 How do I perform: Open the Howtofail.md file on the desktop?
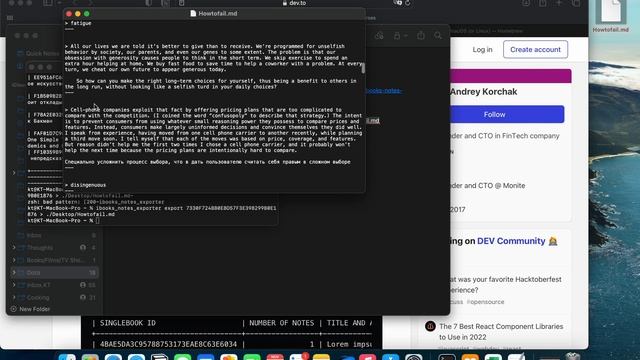611,16
